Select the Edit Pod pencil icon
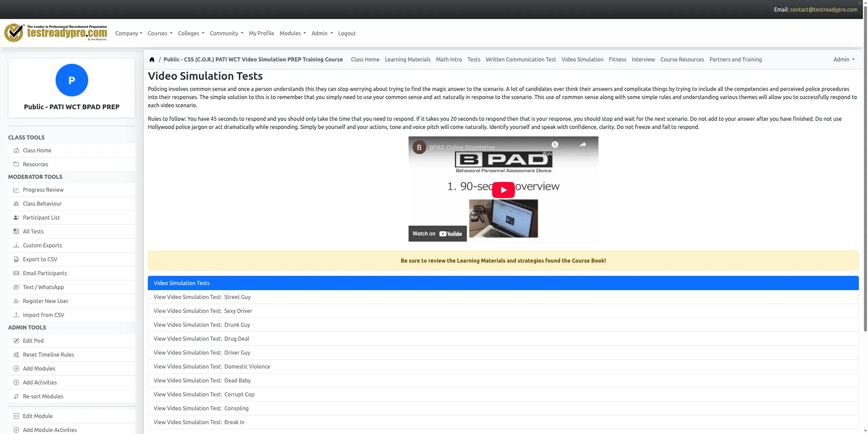868x434 pixels. [x=16, y=341]
